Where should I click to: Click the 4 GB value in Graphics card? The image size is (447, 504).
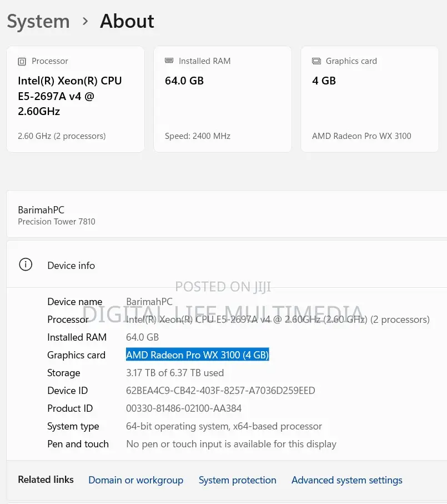point(324,81)
